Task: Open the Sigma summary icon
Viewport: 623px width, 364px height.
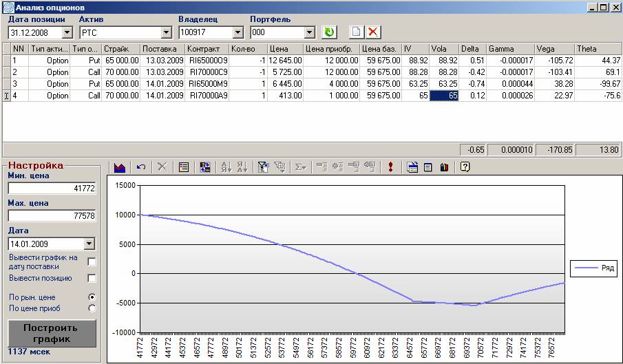Action: (x=301, y=167)
